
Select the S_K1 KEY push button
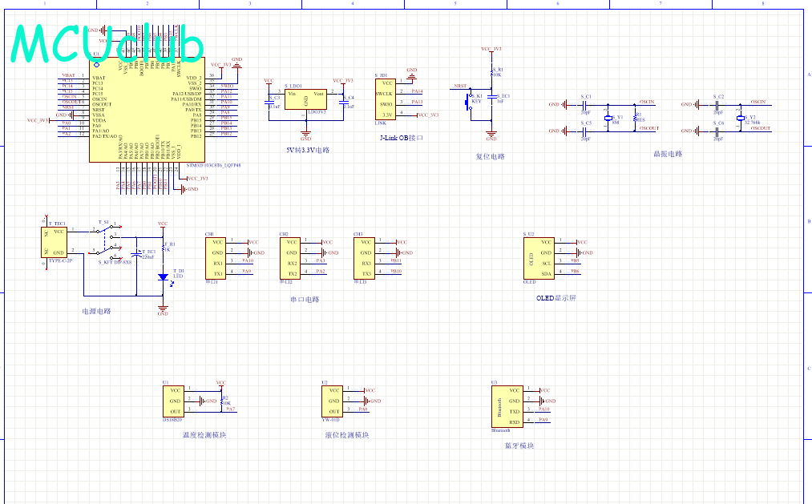471,102
